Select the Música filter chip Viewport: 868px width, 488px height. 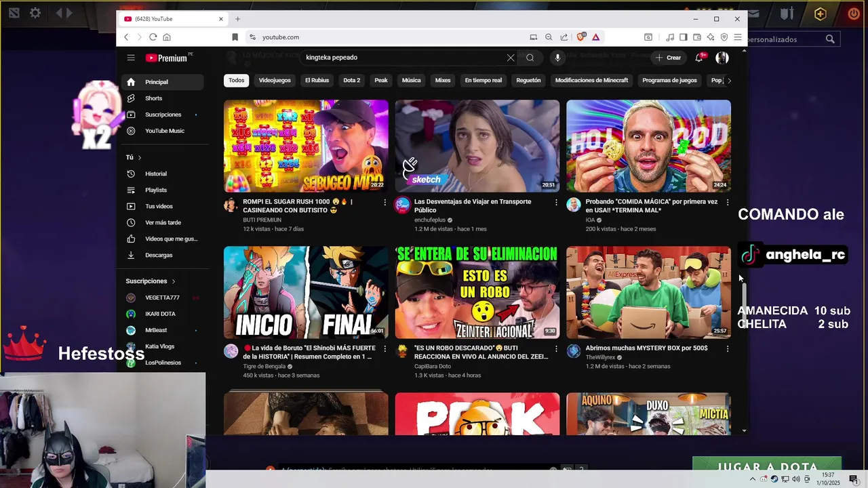pyautogui.click(x=412, y=80)
